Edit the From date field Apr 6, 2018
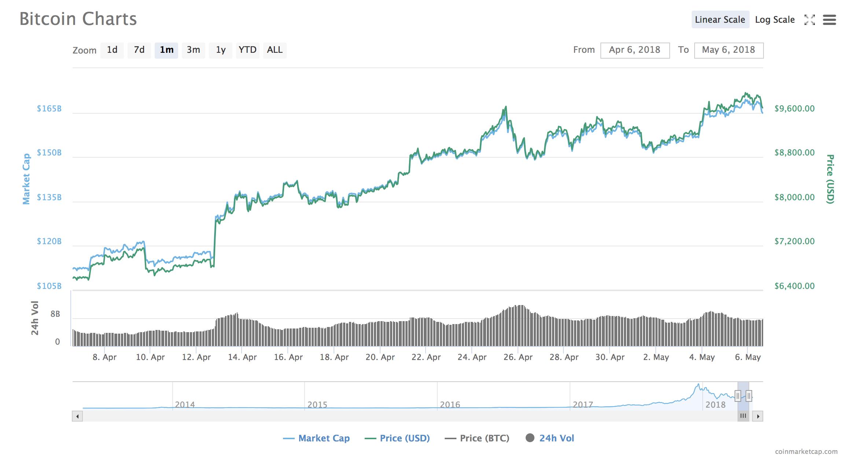The image size is (868, 470). click(635, 50)
